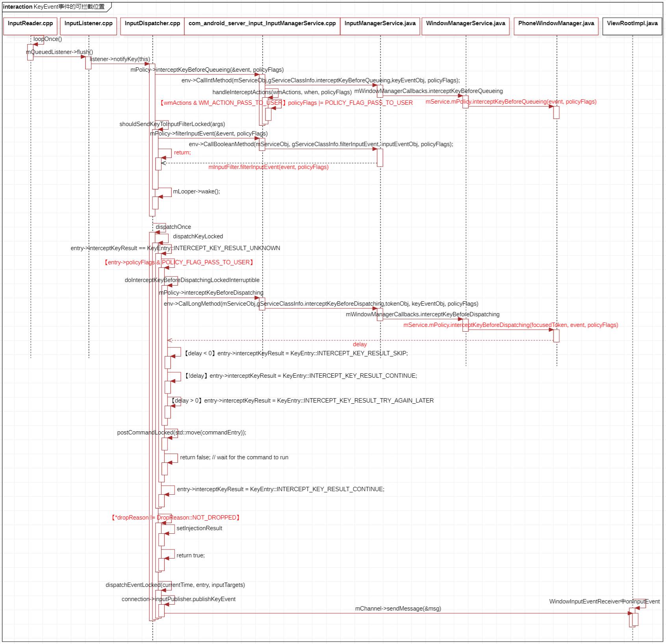Click return false; wait for command label

(234, 457)
